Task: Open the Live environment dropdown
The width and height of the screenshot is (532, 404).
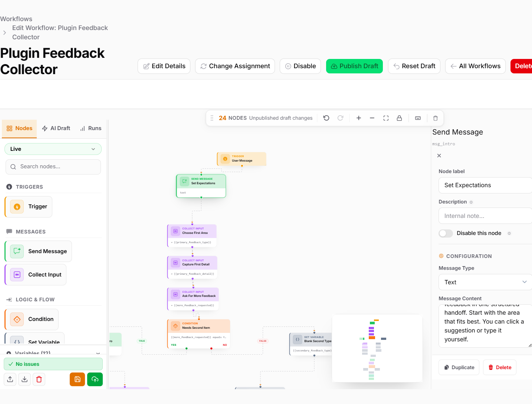Action: point(53,149)
